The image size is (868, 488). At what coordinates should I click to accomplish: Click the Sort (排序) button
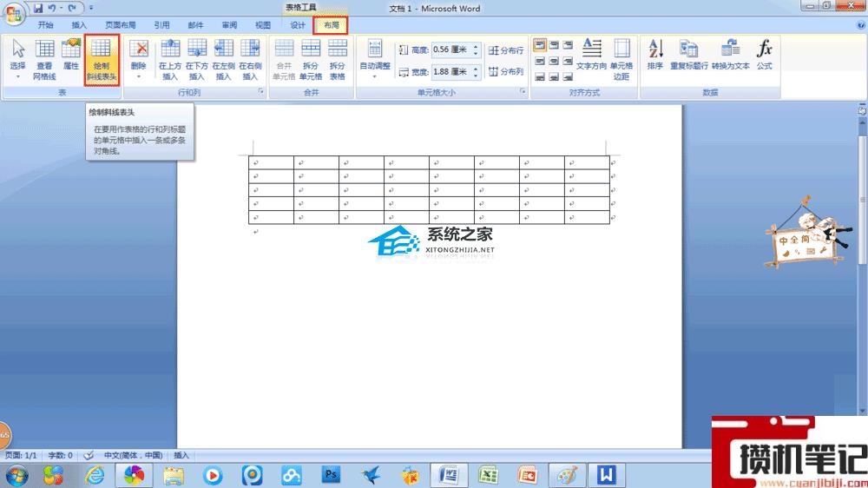coord(654,55)
